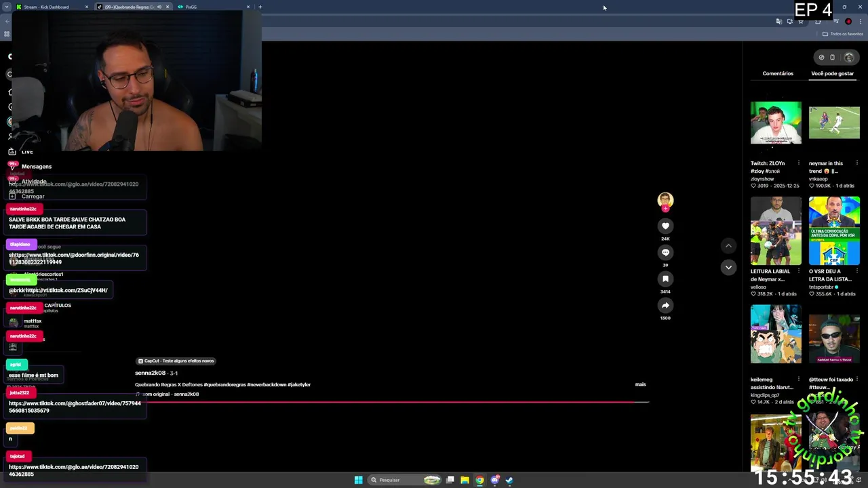This screenshot has height=488, width=868.
Task: Open Steam from the taskbar
Action: (x=509, y=480)
